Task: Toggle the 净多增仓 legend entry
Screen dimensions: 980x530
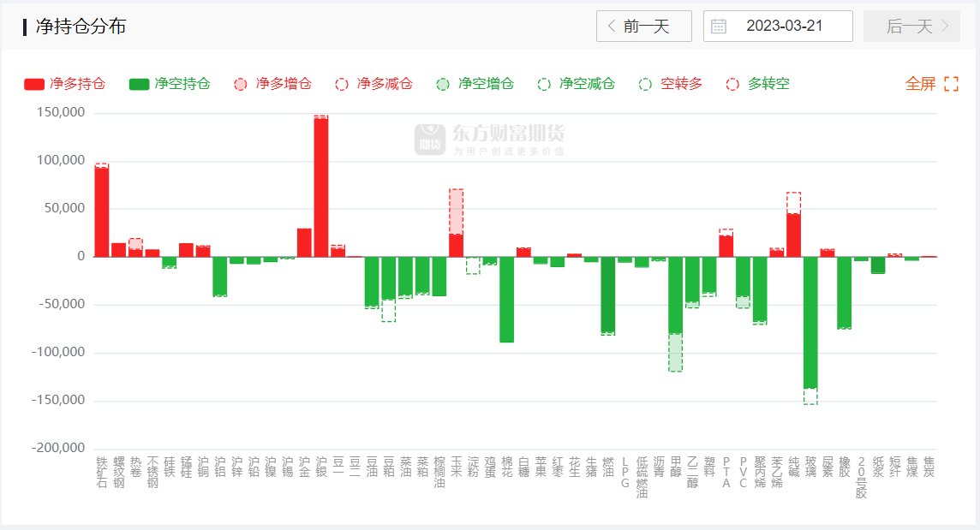Action: click(272, 84)
